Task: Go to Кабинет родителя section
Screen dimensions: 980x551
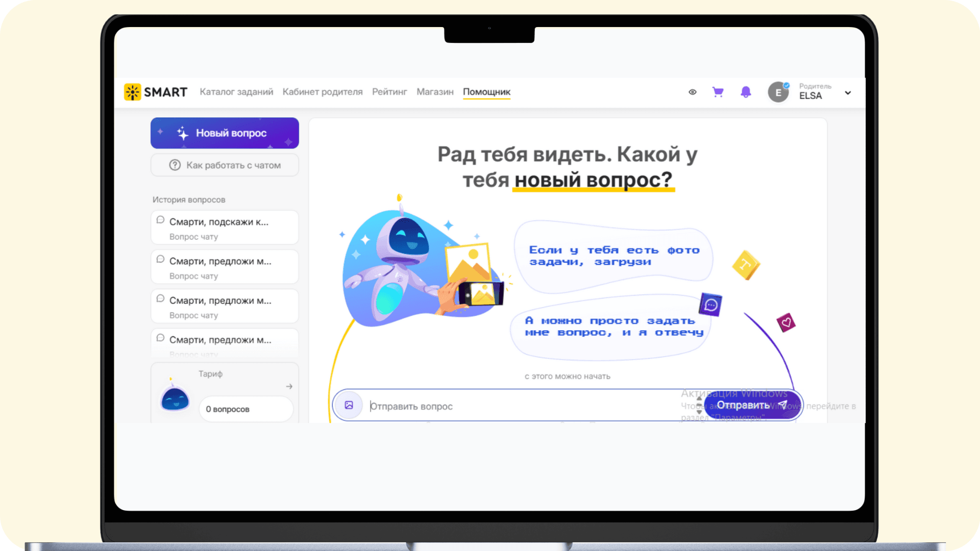Action: point(323,92)
